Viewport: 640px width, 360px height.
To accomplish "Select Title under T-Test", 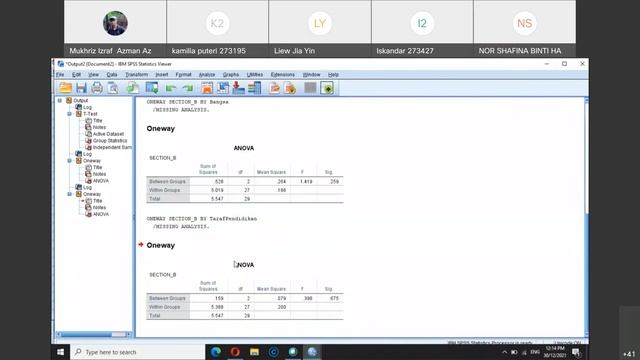I will [x=97, y=121].
